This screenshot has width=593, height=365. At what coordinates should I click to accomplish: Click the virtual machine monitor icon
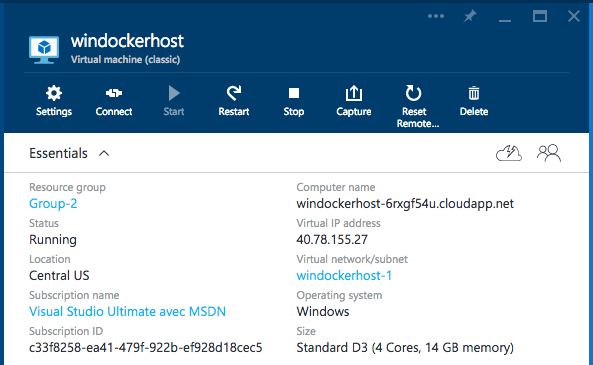coord(44,50)
